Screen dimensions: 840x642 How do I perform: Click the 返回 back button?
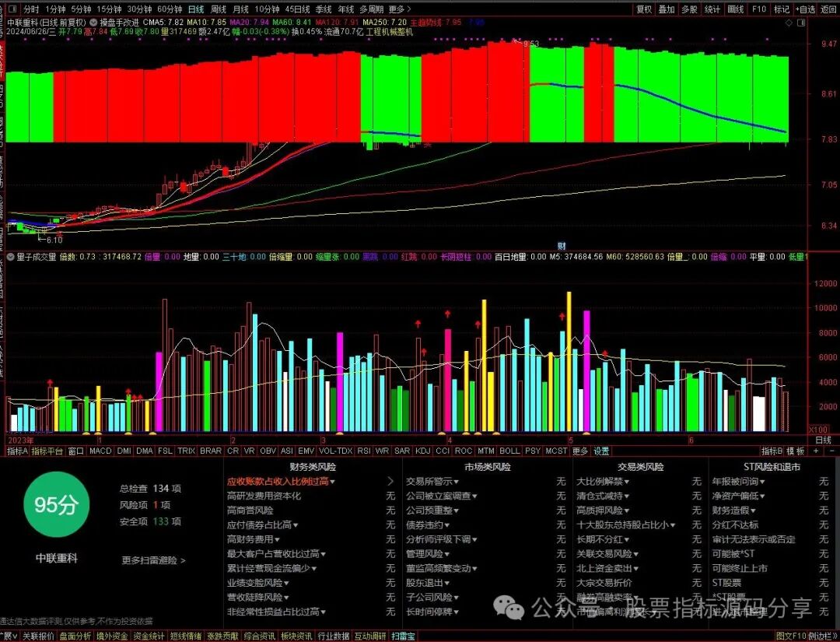point(828,9)
